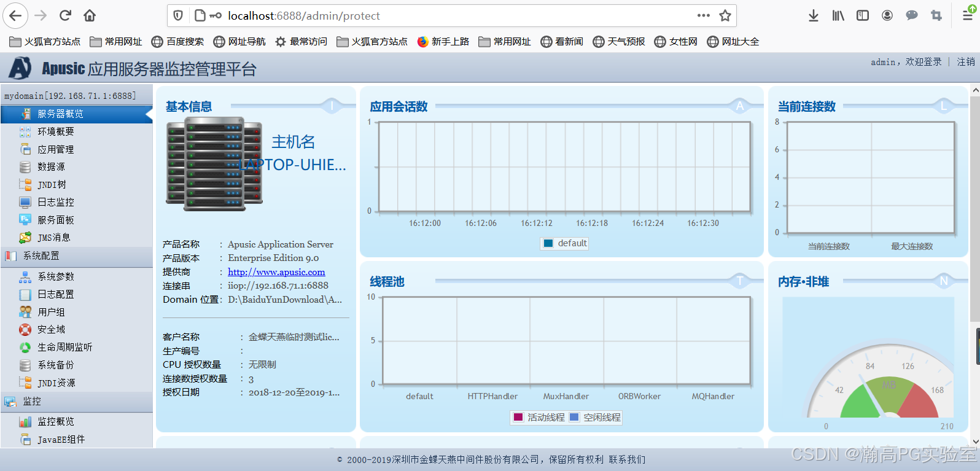Screen dimensions: 980x471
Task: Click the T badge on 线程池 panel
Action: pyautogui.click(x=740, y=281)
